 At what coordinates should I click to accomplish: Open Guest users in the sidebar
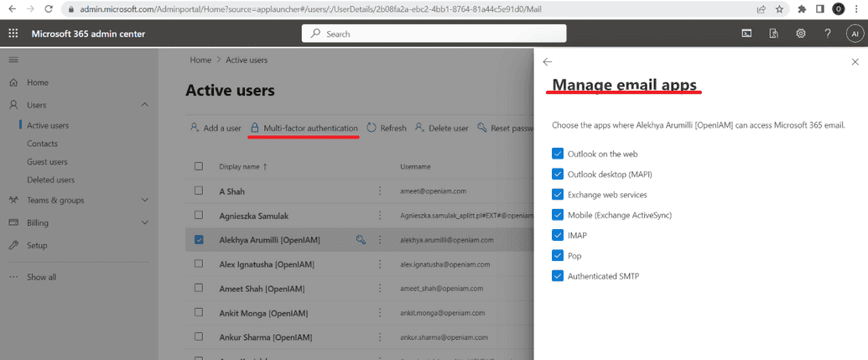point(47,162)
